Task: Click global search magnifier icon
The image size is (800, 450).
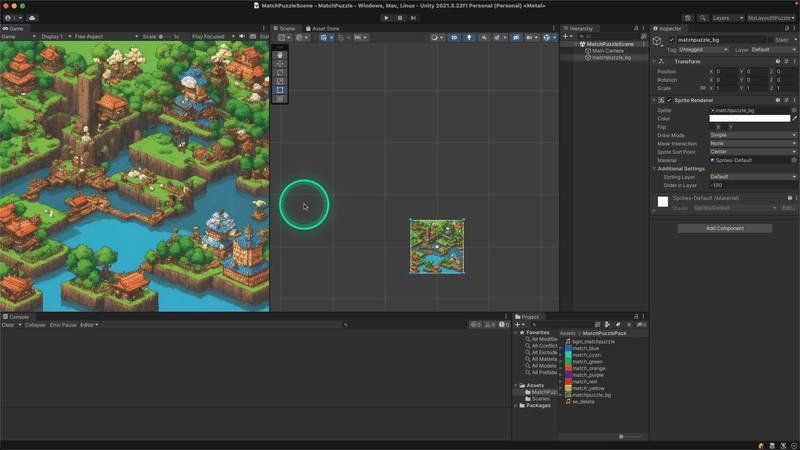Action: 703,18
